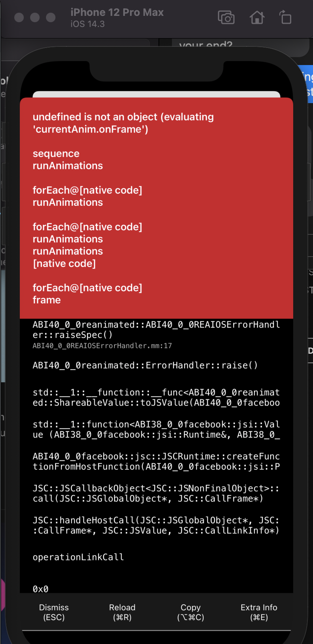This screenshot has height=644, width=313.
Task: Rotate the device using the rotate icon
Action: tap(286, 17)
